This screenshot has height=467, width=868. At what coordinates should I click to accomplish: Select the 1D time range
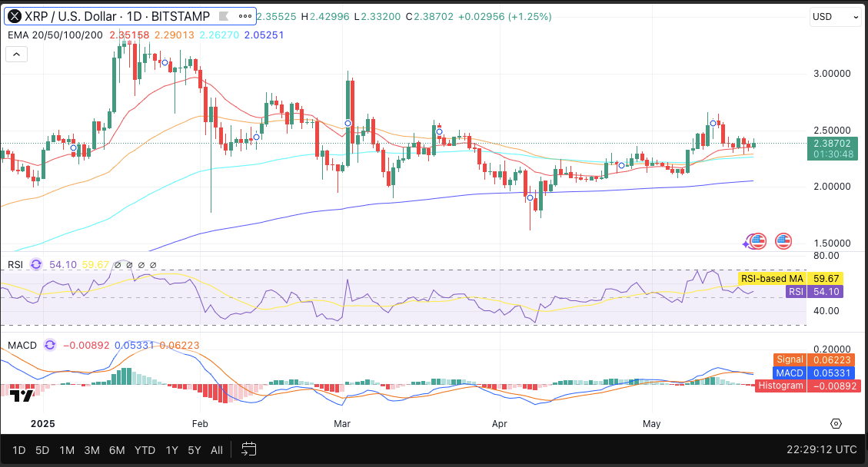point(18,450)
